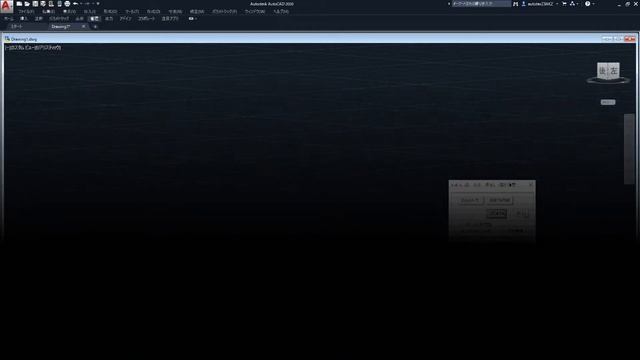
Task: Open the パラメトリック(P) menu
Action: (224, 11)
